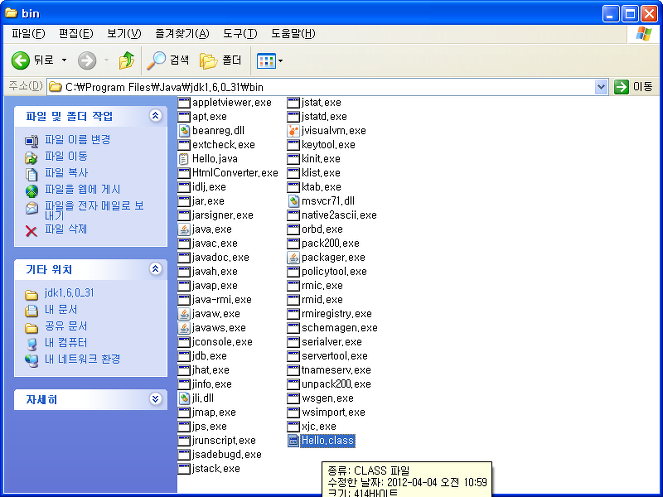This screenshot has height=497, width=663.
Task: Click the 파일을 웹에 게시 link
Action: [x=82, y=189]
